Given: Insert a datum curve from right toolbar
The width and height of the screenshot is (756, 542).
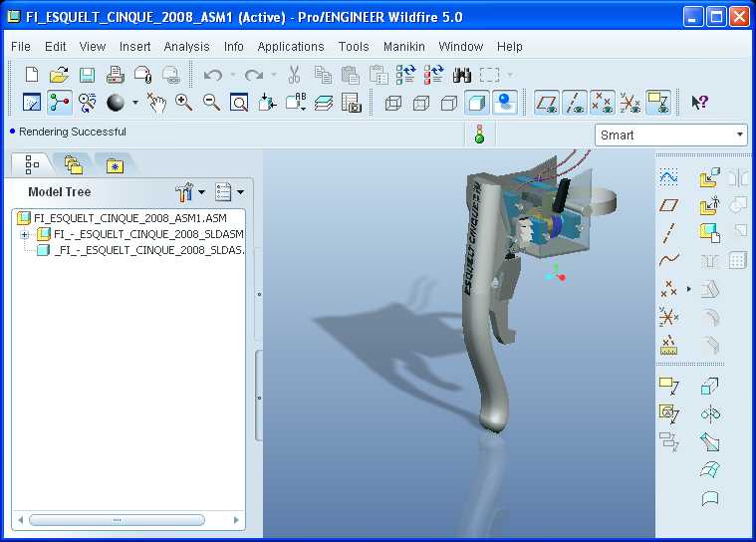Looking at the screenshot, I should 668,260.
